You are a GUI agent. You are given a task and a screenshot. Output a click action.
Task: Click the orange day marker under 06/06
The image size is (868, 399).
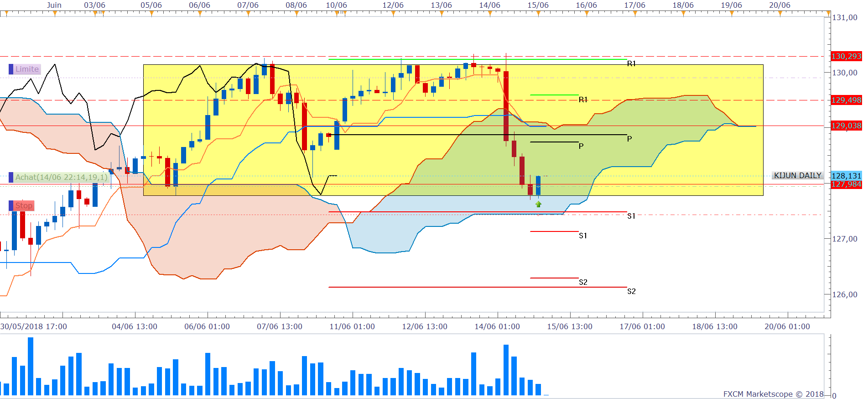[200, 13]
